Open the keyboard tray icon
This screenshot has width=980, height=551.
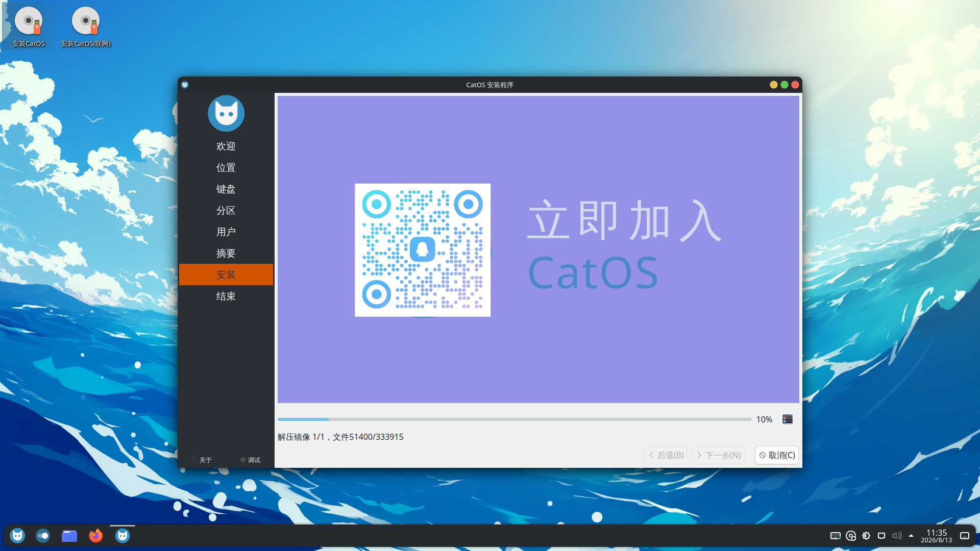(x=836, y=536)
